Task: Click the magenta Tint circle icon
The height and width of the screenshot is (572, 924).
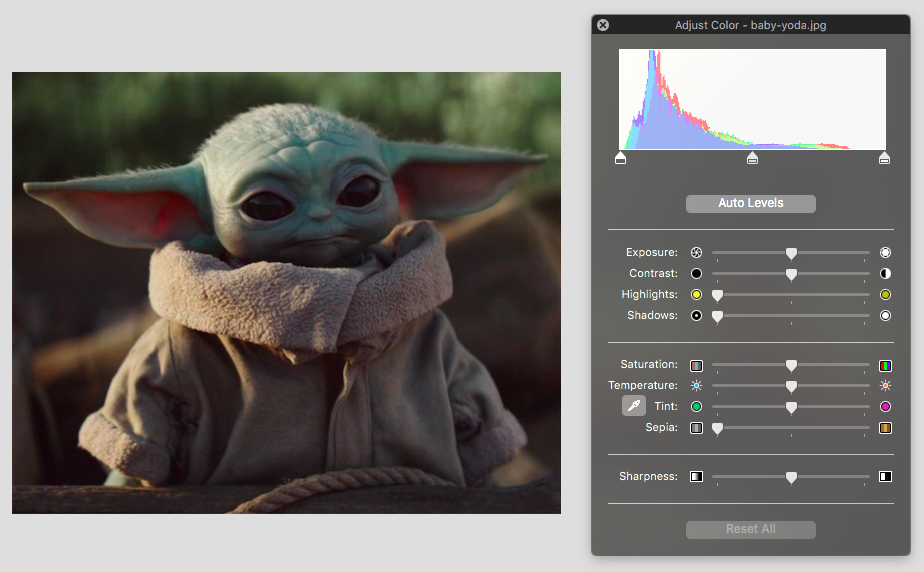Action: click(x=885, y=406)
